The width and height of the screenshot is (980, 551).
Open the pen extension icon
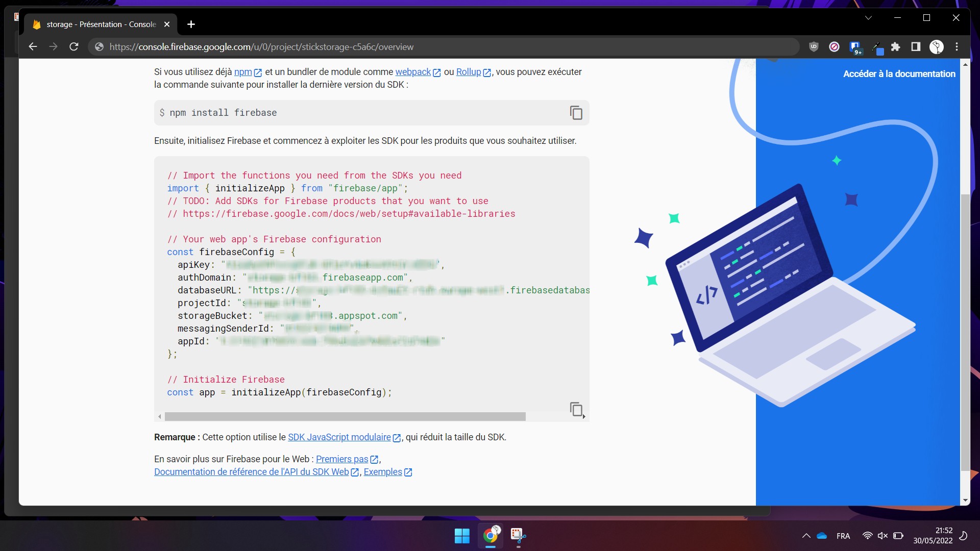(x=876, y=48)
